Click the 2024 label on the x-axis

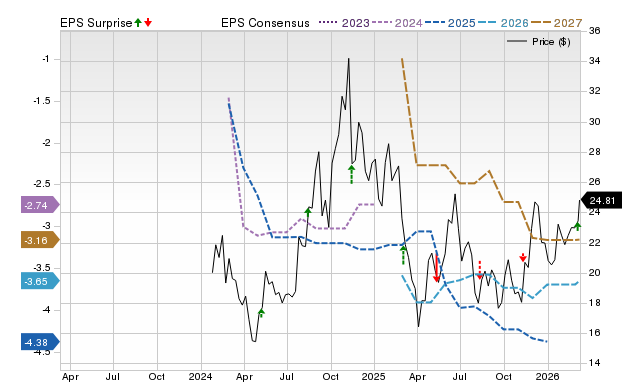tap(200, 376)
